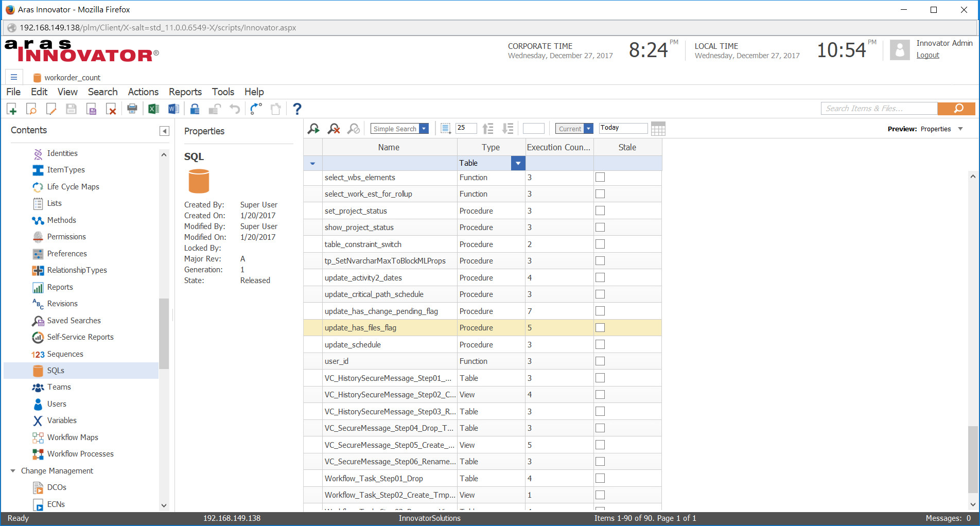The image size is (980, 526).
Task: Click the previous page icon in search bar
Action: pyautogui.click(x=488, y=129)
